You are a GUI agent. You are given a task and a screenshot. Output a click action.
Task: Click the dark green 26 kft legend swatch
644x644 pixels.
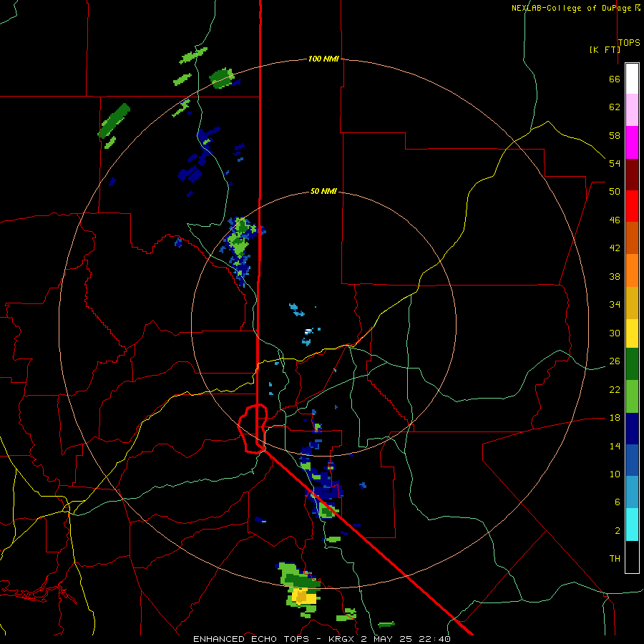(632, 364)
